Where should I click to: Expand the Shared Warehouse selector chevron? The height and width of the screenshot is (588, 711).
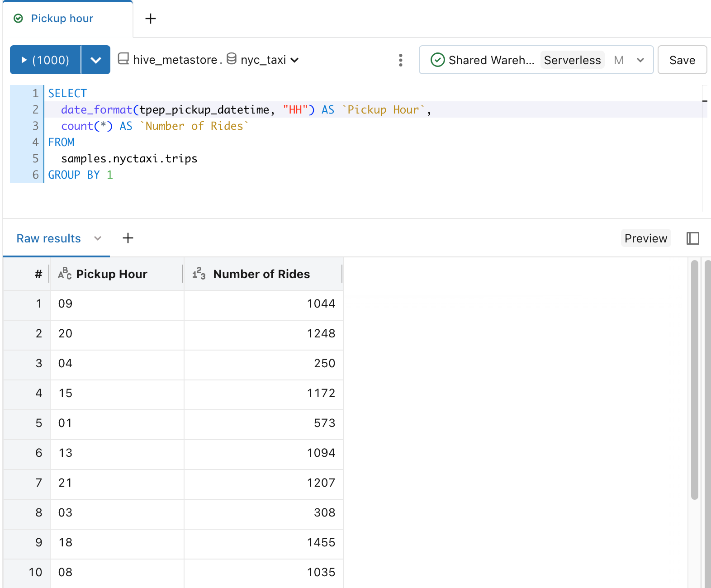(x=640, y=60)
